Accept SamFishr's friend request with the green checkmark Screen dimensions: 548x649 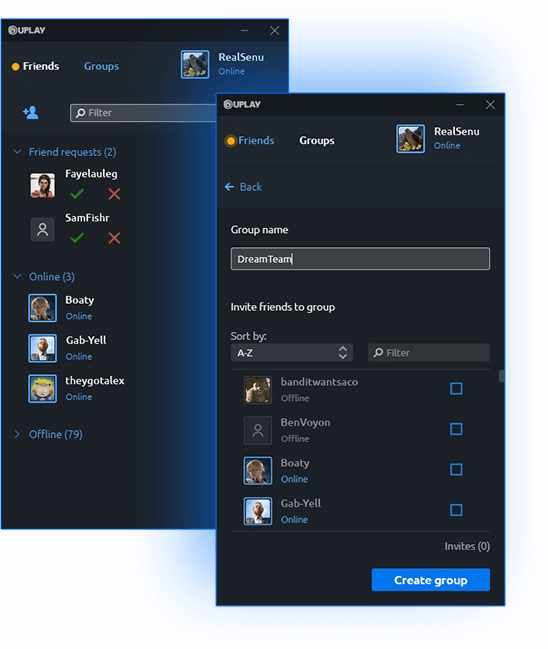click(x=77, y=238)
